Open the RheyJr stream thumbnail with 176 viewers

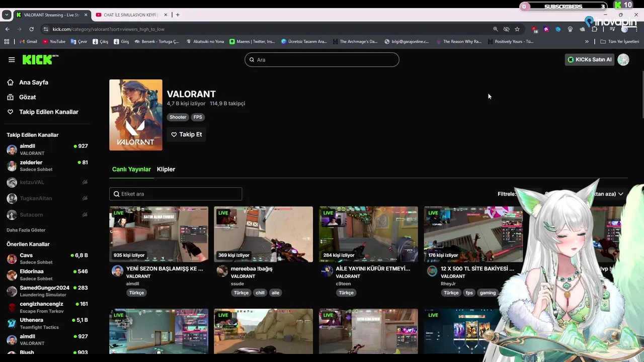(x=473, y=234)
